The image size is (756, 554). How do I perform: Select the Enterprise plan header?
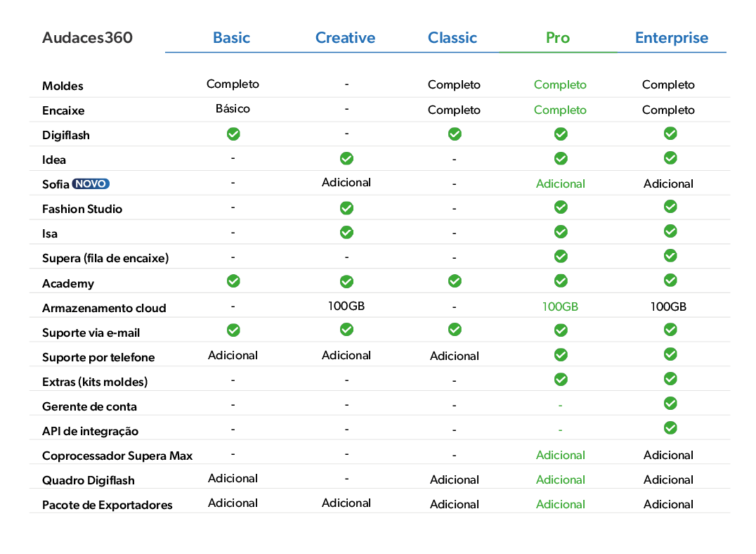pyautogui.click(x=672, y=38)
